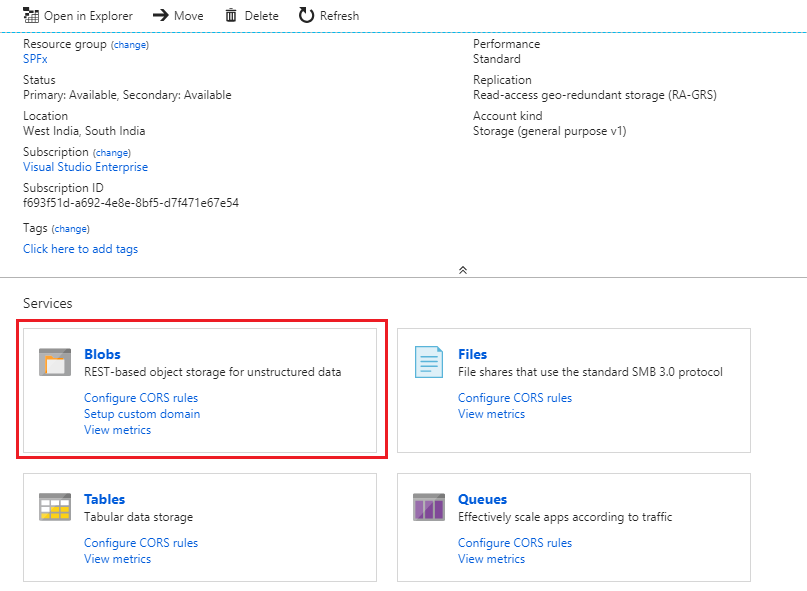Setup custom domain for Blobs
Image resolution: width=807 pixels, height=591 pixels.
pyautogui.click(x=142, y=414)
